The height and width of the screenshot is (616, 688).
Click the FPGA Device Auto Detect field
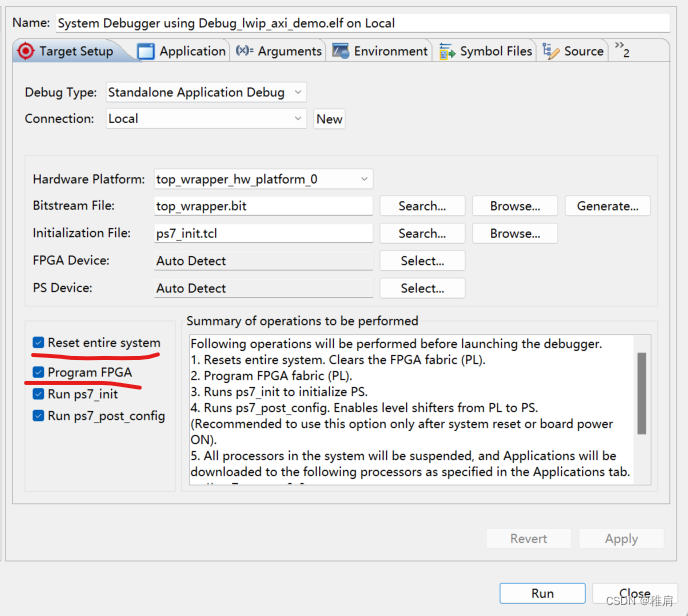263,261
